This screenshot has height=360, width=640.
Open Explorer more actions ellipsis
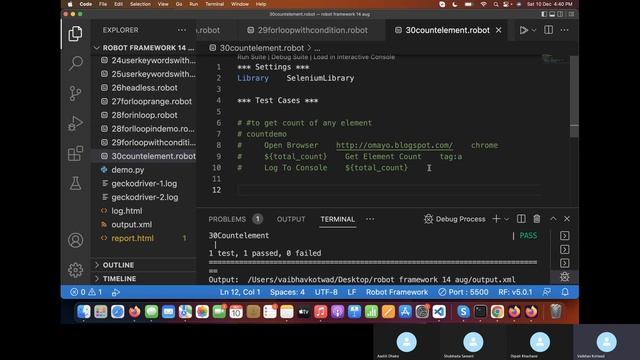click(182, 30)
